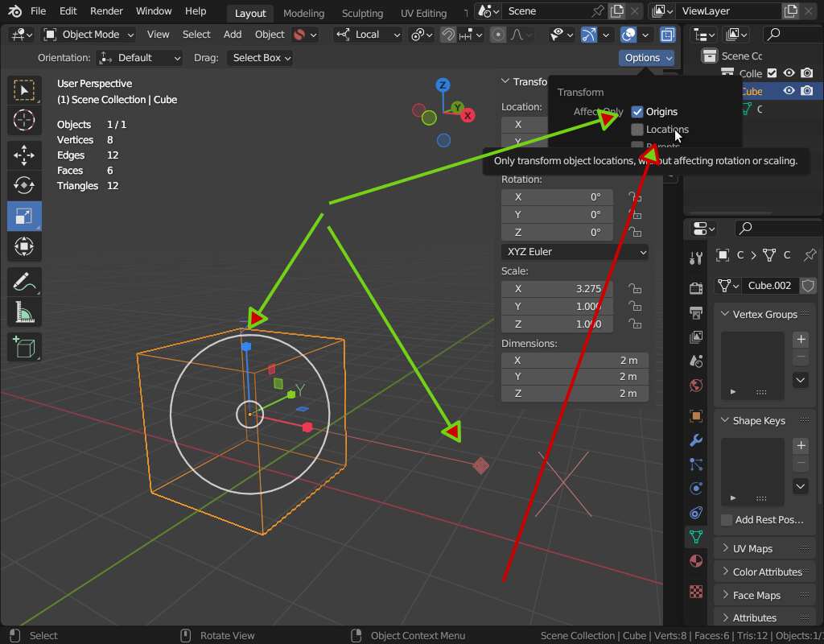Switch to the Sculpting workspace tab
The image size is (824, 644).
[363, 13]
